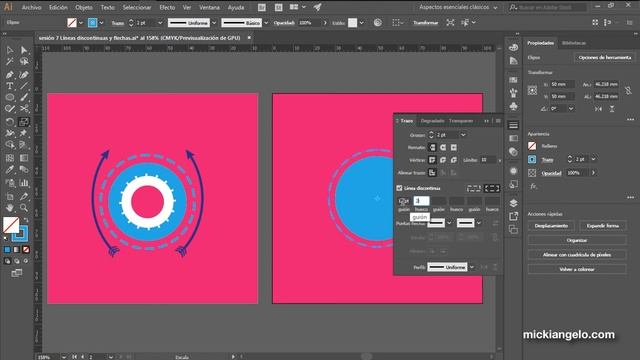The height and width of the screenshot is (360, 640).
Task: Click the Constrain width and height proportions icon
Action: [x=628, y=90]
